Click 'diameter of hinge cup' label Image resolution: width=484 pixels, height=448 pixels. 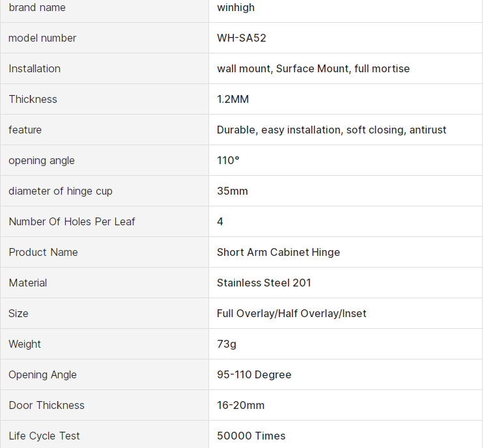pos(61,191)
